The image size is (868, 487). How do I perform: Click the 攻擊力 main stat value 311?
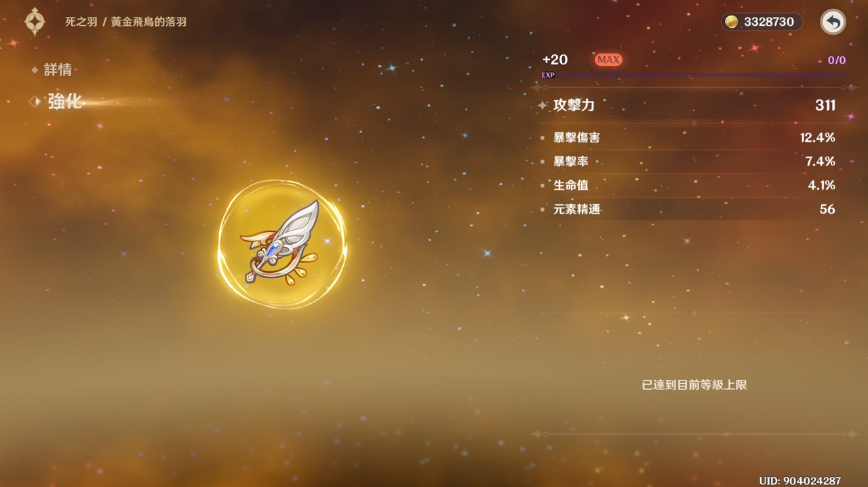(x=825, y=105)
